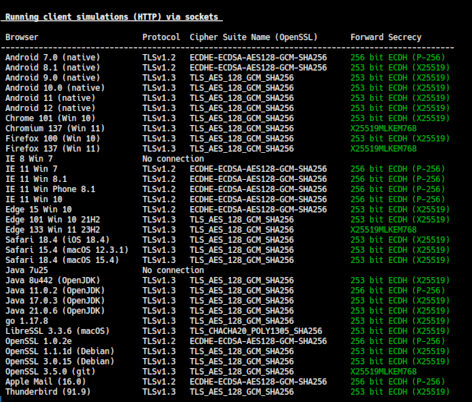
Task: Click the Browser column header
Action: pyautogui.click(x=22, y=37)
